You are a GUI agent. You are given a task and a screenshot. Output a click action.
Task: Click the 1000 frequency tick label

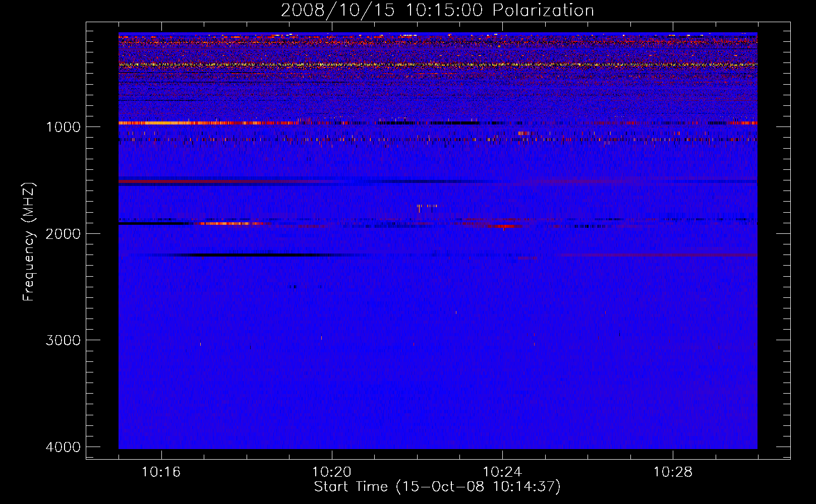pos(64,127)
